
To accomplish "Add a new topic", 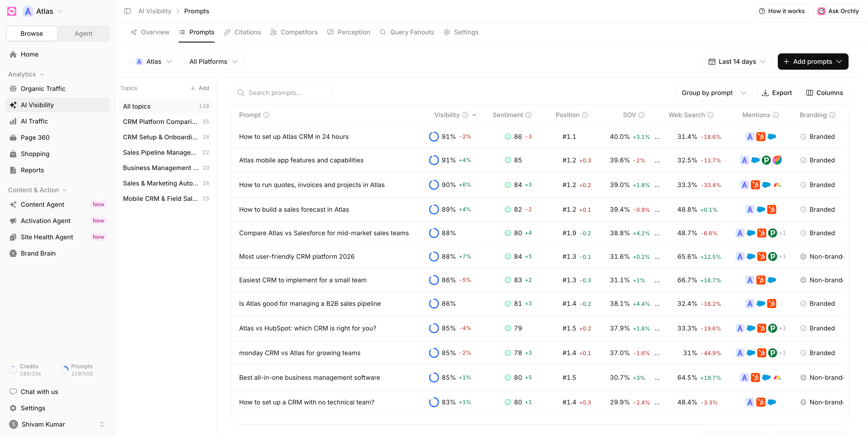I will coord(200,88).
